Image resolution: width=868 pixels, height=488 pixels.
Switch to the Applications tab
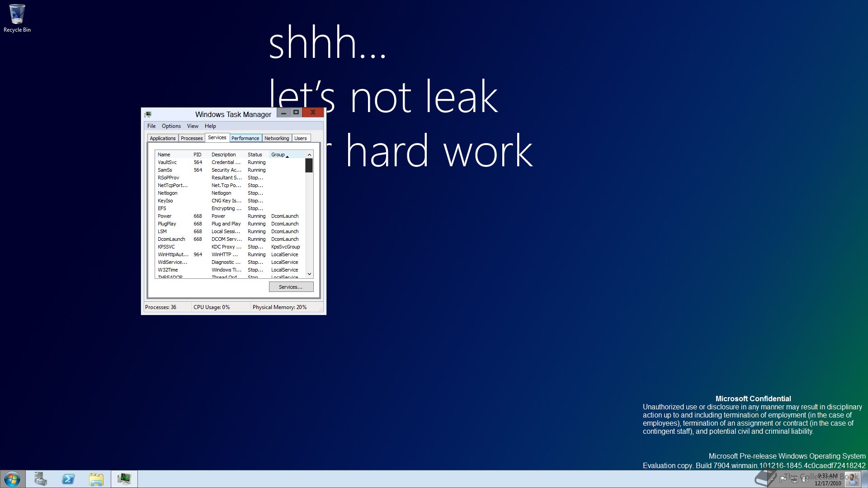[163, 138]
